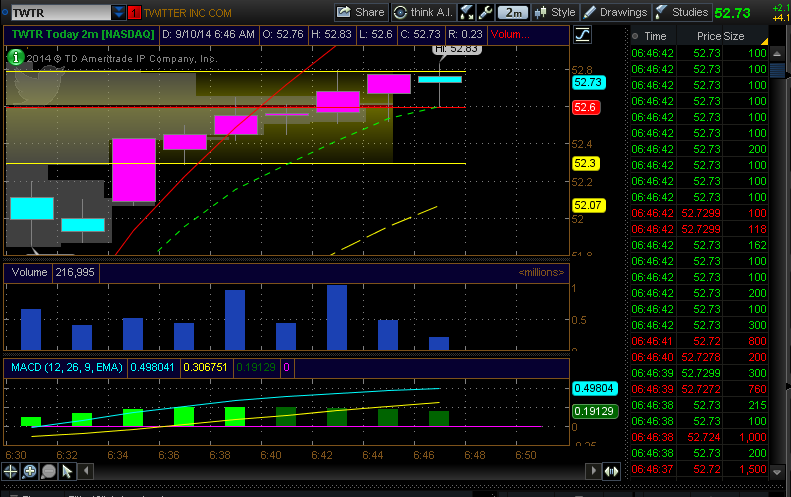Click the O: 52.76 open value
Image resolution: width=791 pixels, height=497 pixels.
(x=283, y=34)
